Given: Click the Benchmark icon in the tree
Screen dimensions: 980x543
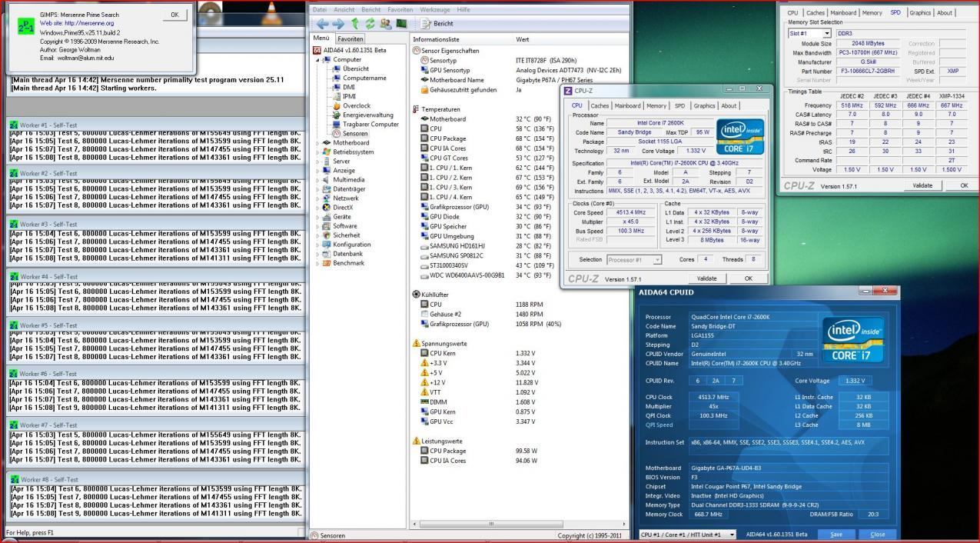Looking at the screenshot, I should [327, 262].
